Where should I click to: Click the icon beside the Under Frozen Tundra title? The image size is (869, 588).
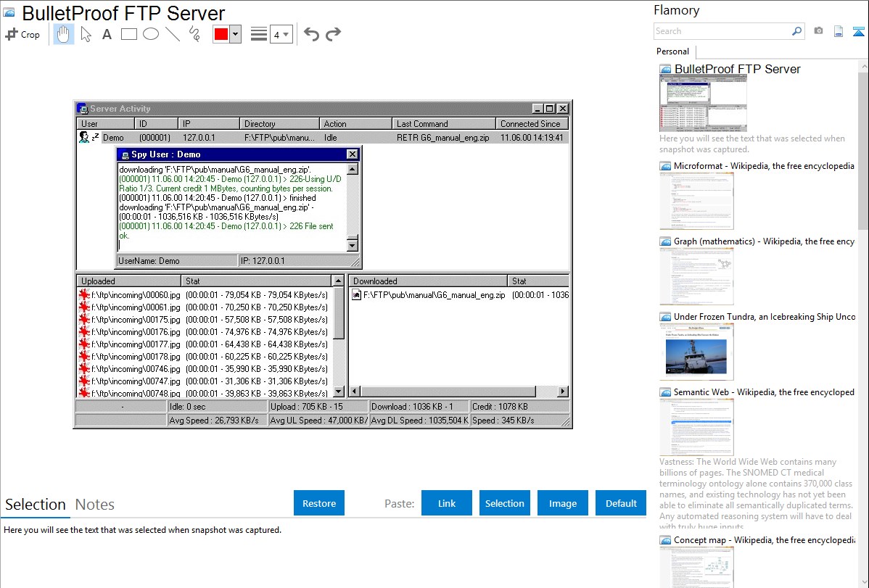(665, 317)
